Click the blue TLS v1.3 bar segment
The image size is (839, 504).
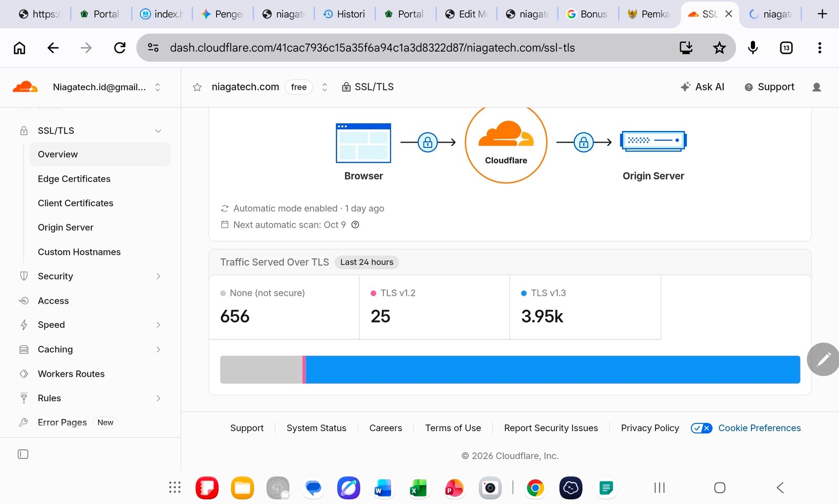pyautogui.click(x=553, y=370)
